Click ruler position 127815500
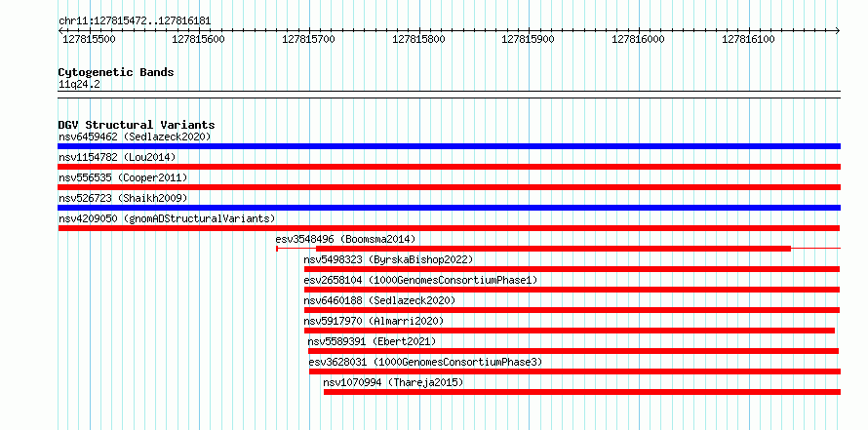The image size is (868, 430). click(x=89, y=39)
